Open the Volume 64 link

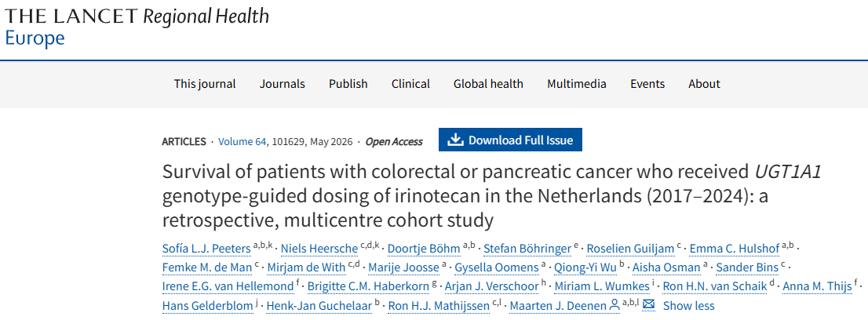(242, 141)
